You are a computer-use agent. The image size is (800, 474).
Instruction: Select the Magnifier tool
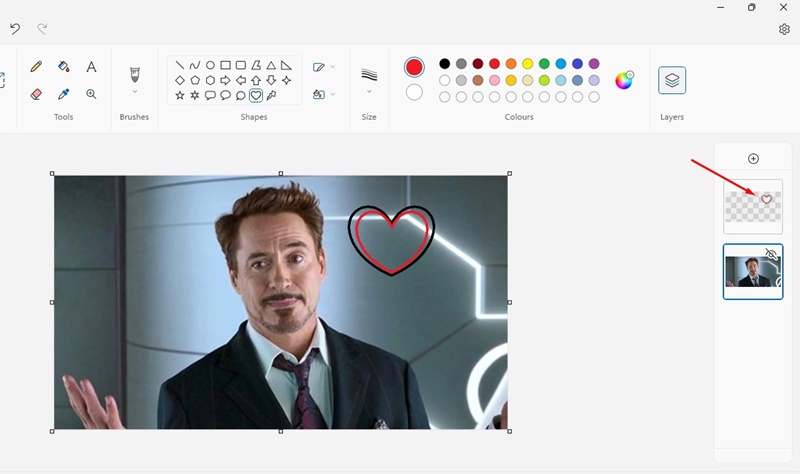[x=91, y=94]
